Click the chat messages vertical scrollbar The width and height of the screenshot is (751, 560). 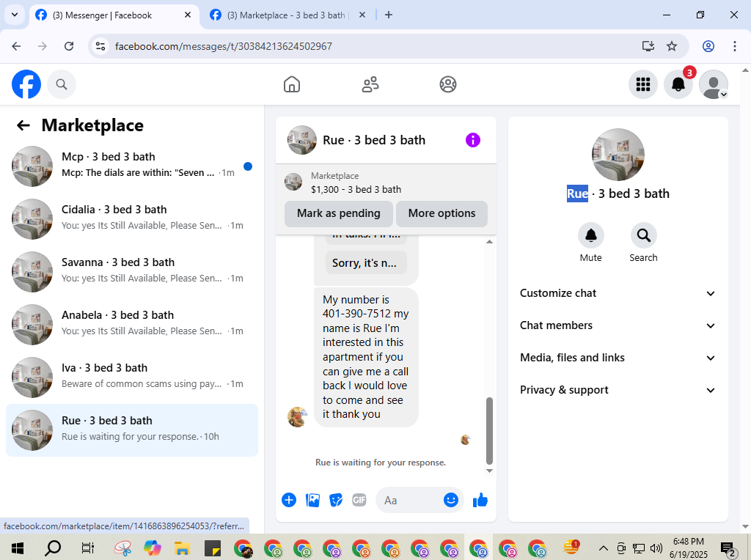[489, 431]
